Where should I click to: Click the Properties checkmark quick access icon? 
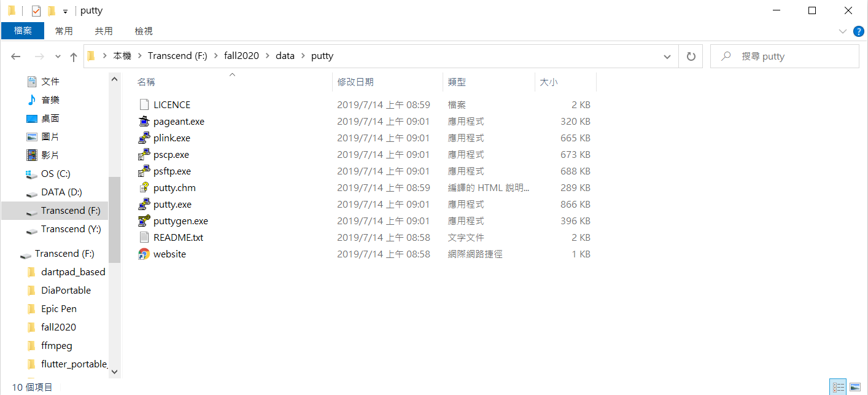(36, 10)
